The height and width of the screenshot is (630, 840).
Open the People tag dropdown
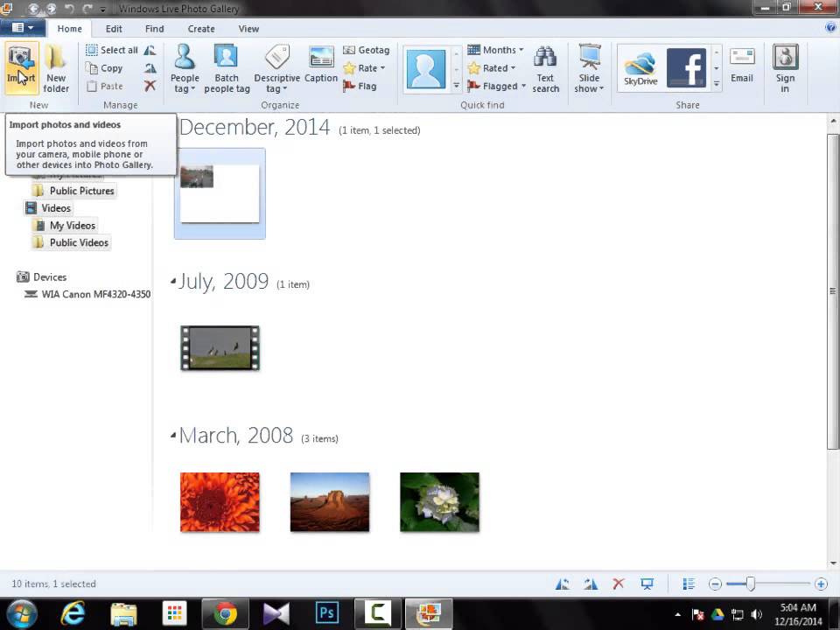[x=185, y=68]
